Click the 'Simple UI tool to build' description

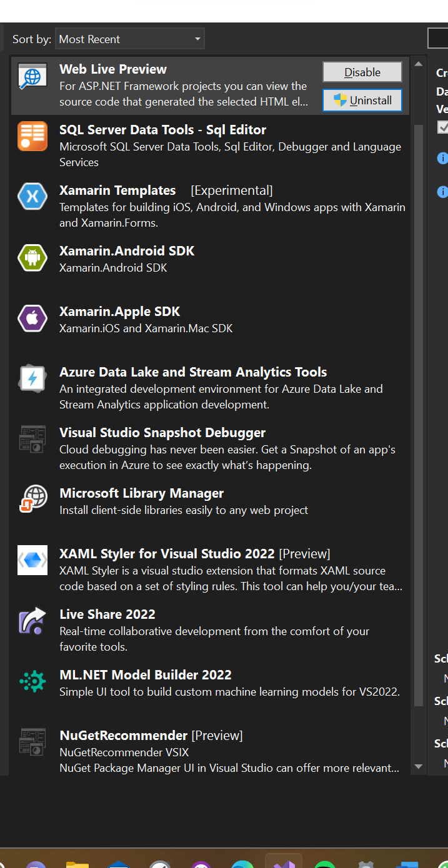click(229, 692)
